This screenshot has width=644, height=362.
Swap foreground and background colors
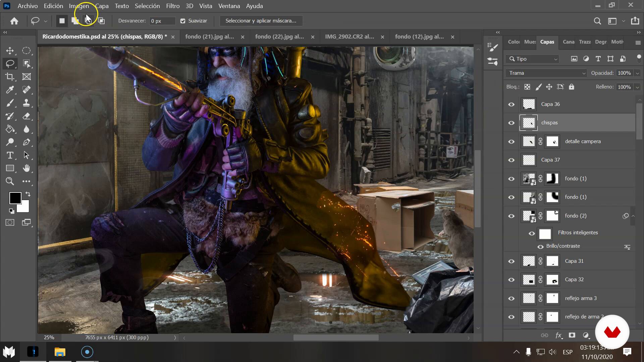pyautogui.click(x=28, y=194)
